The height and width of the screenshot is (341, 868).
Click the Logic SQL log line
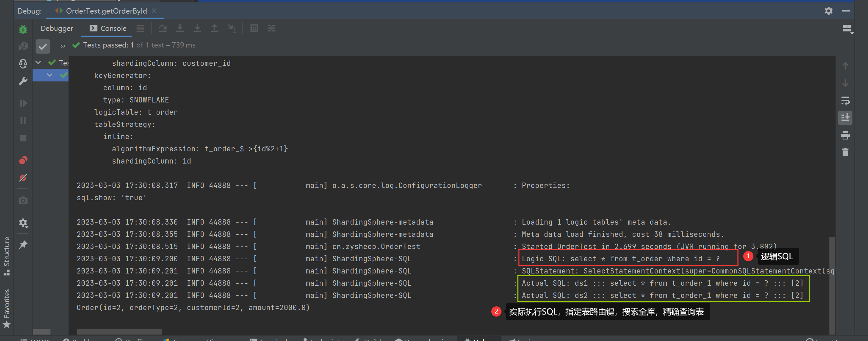tap(620, 259)
